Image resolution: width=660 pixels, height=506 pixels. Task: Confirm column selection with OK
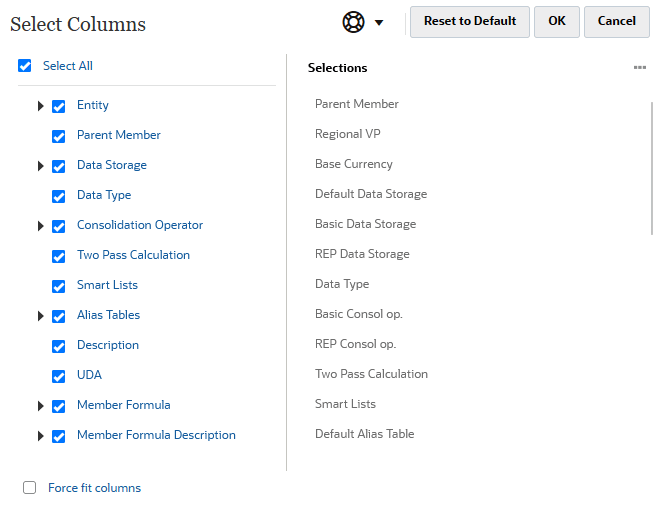(557, 21)
